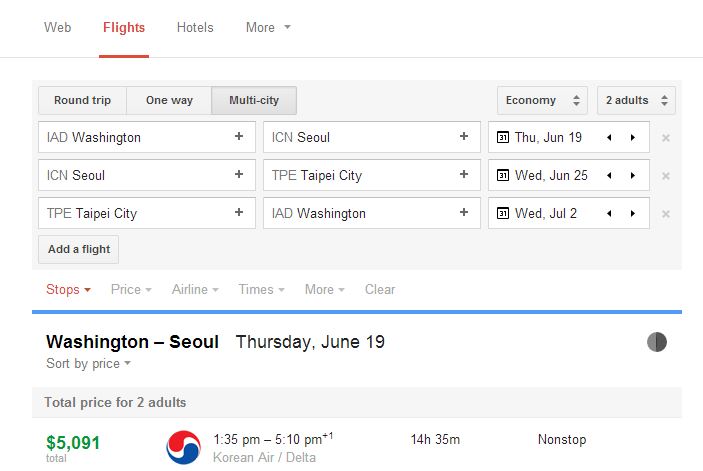The image size is (703, 471).
Task: Open the 2 adults passenger dropdown
Action: (636, 100)
